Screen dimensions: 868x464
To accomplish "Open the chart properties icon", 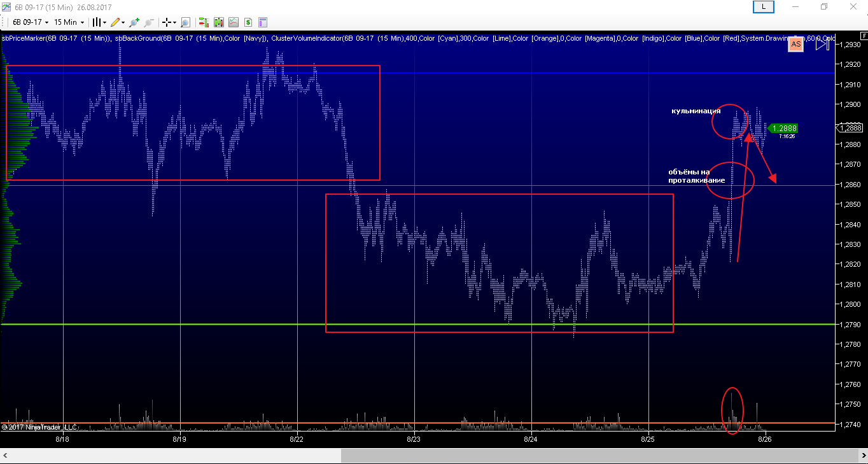I will [262, 22].
